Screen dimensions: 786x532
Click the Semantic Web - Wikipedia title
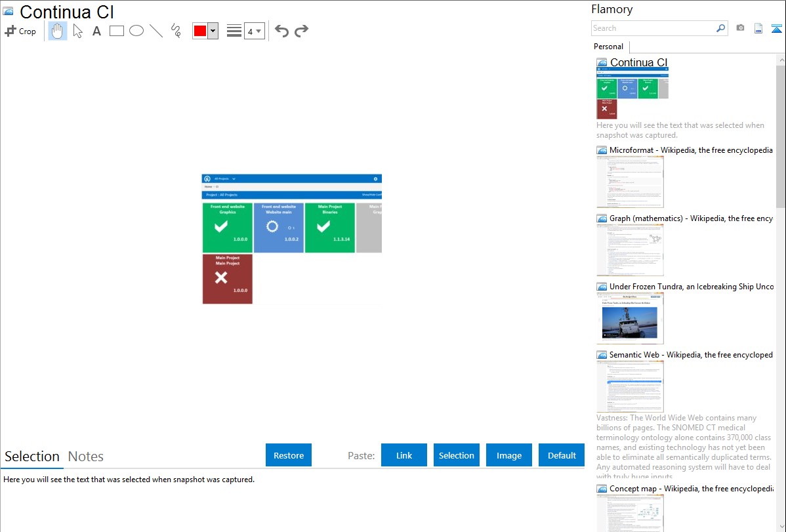(691, 354)
